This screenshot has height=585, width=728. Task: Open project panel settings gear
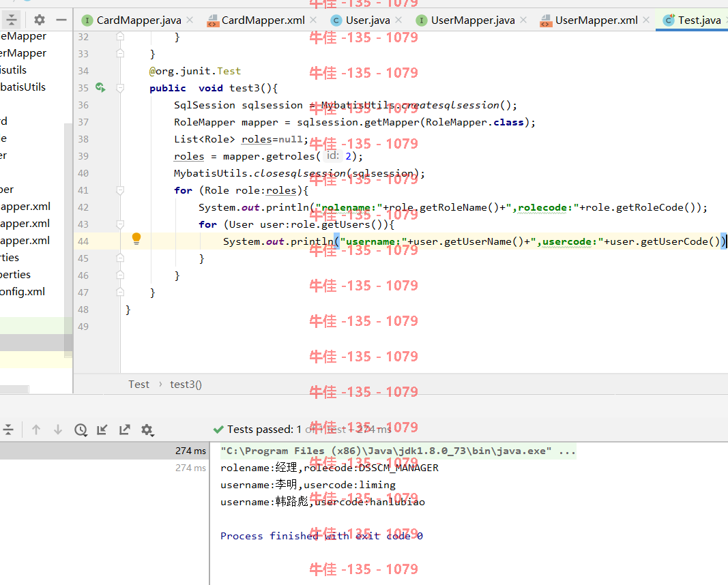point(40,20)
